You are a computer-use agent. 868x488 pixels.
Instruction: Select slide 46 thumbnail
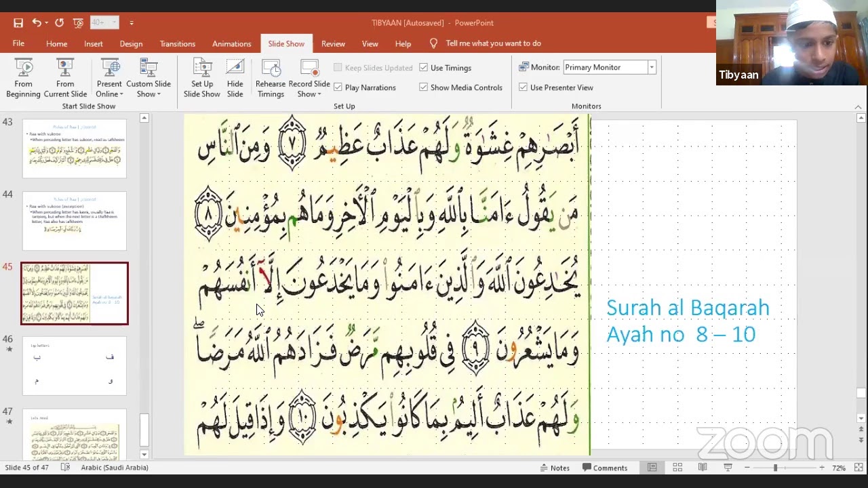click(75, 366)
